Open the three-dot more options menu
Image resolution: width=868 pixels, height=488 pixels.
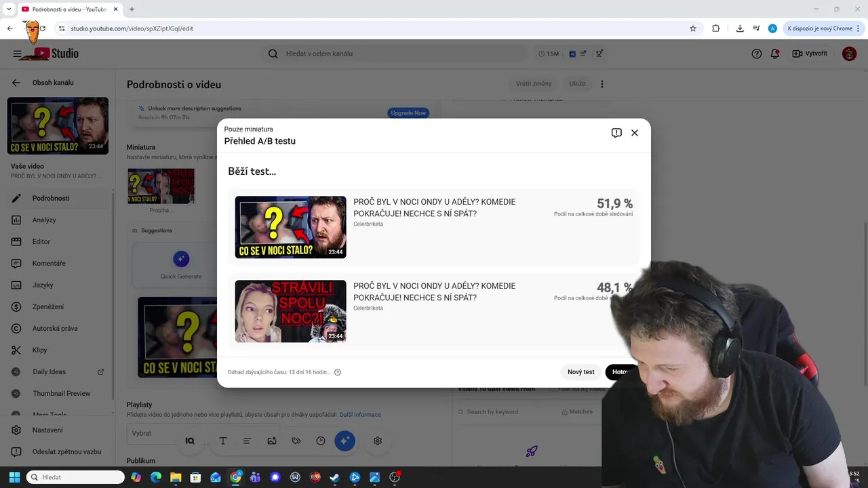click(x=602, y=84)
